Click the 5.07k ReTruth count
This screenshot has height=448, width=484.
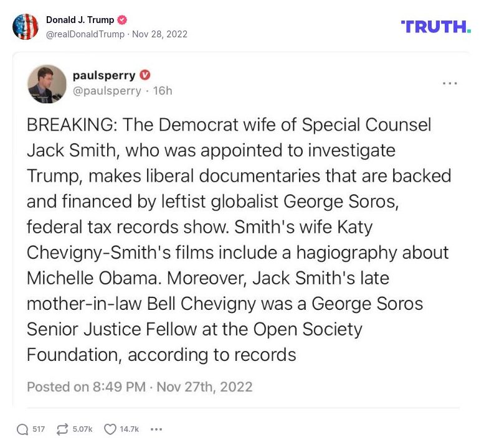tap(82, 429)
